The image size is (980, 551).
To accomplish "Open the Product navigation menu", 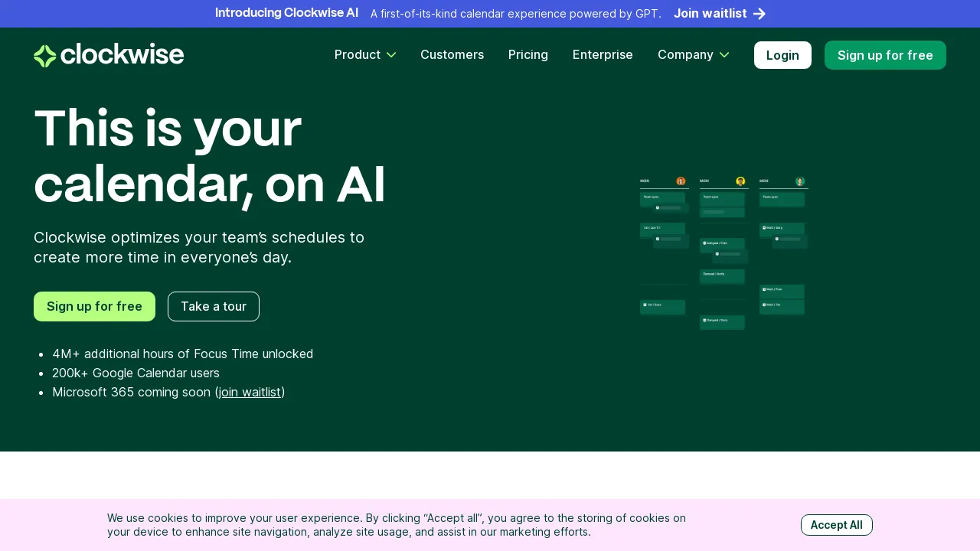I will pyautogui.click(x=365, y=55).
